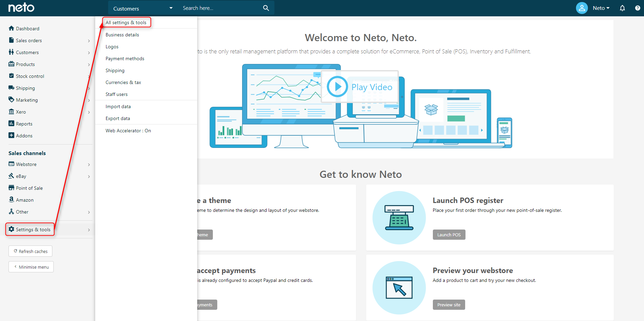Click the Launch POS register illustration

pos(399,218)
